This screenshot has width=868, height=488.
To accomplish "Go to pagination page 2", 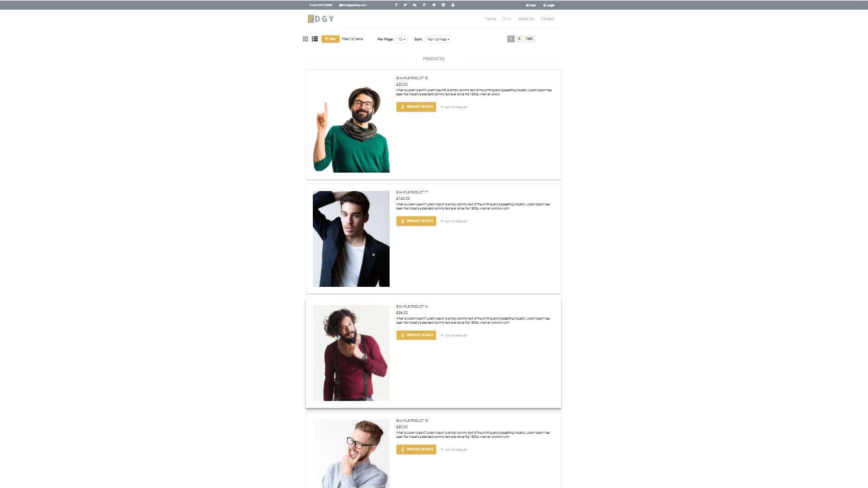I will 519,39.
